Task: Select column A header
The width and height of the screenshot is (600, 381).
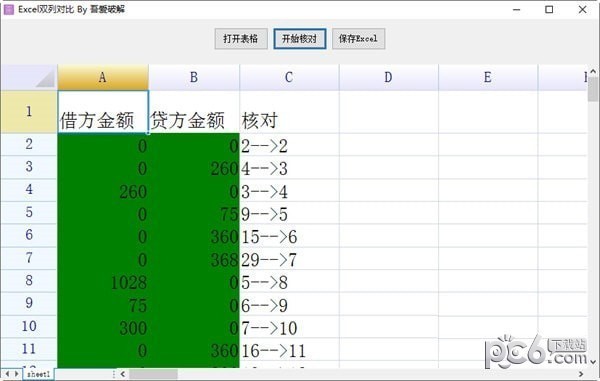Action: tap(103, 77)
